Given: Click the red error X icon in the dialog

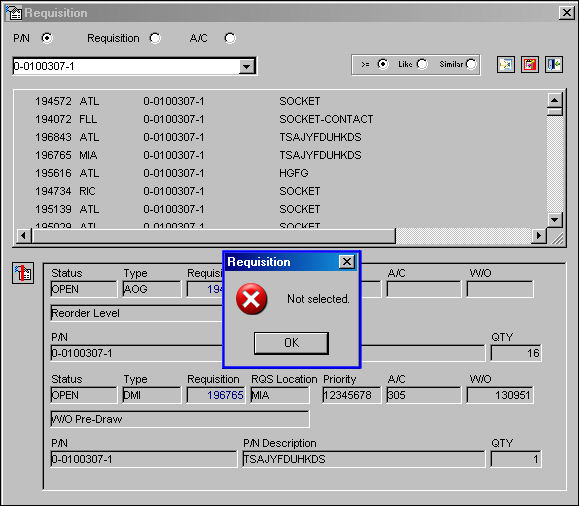Looking at the screenshot, I should [x=251, y=298].
